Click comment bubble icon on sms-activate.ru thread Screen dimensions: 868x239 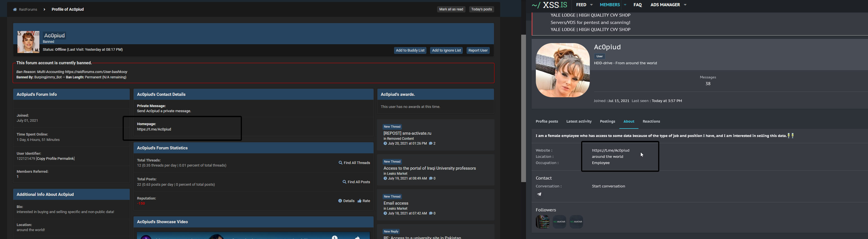pos(431,143)
